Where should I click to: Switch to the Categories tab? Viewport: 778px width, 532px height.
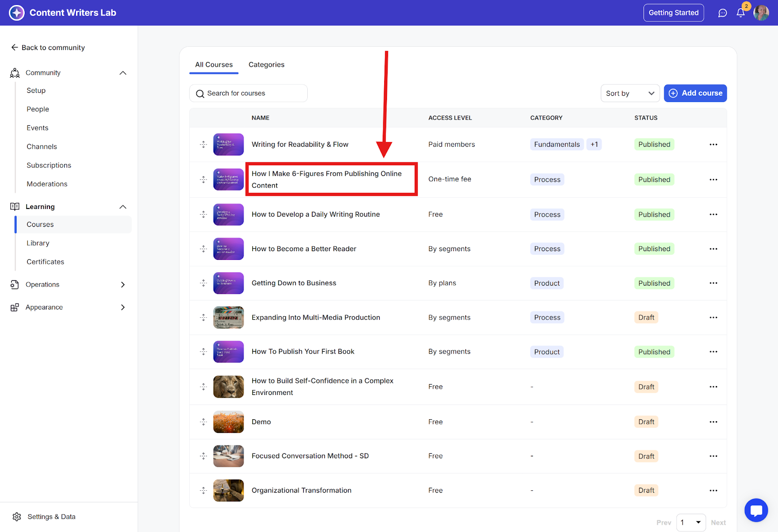pos(266,65)
